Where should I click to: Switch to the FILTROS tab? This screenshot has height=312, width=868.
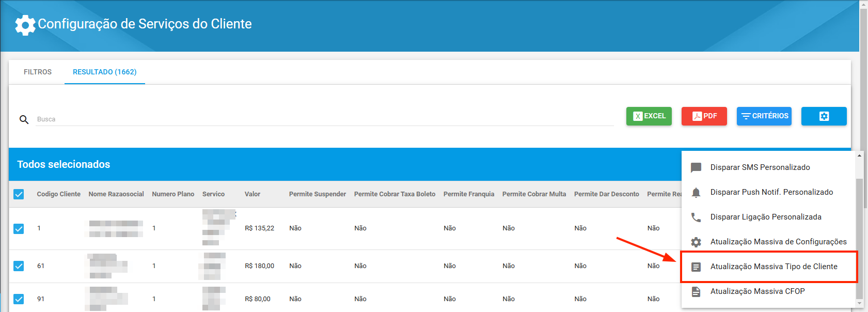point(38,72)
